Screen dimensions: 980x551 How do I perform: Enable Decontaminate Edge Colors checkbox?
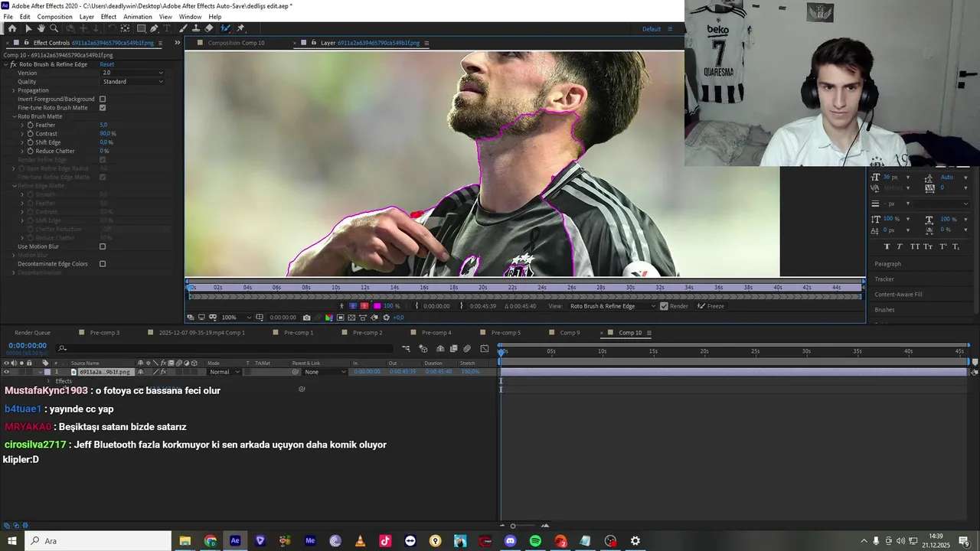[x=103, y=264]
